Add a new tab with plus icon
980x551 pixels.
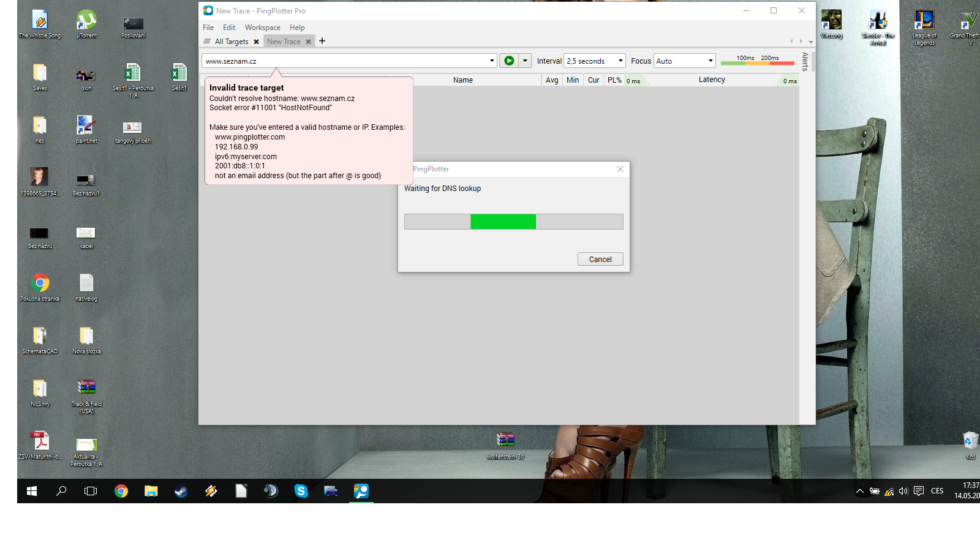[322, 41]
